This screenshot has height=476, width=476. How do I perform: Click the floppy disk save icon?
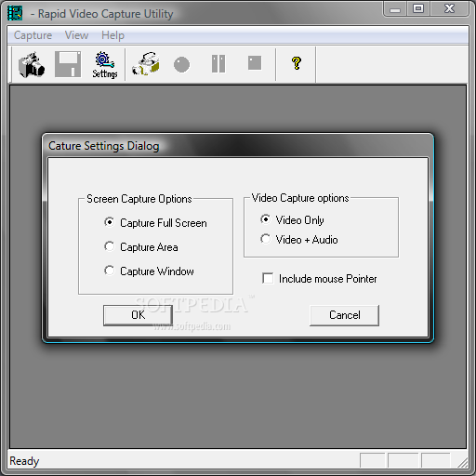tap(68, 64)
